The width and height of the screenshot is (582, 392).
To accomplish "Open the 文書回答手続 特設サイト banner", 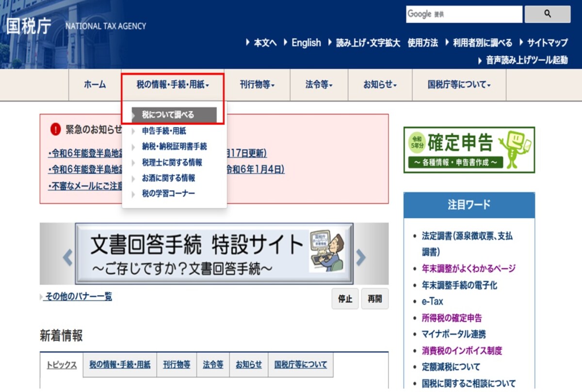I will coord(214,253).
